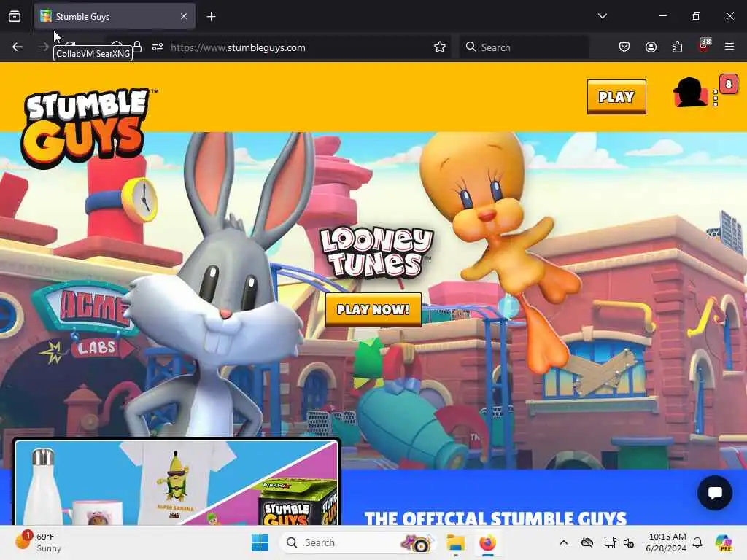This screenshot has height=560, width=747.
Task: Open the OneDrive cloud tray icon
Action: pos(587,542)
